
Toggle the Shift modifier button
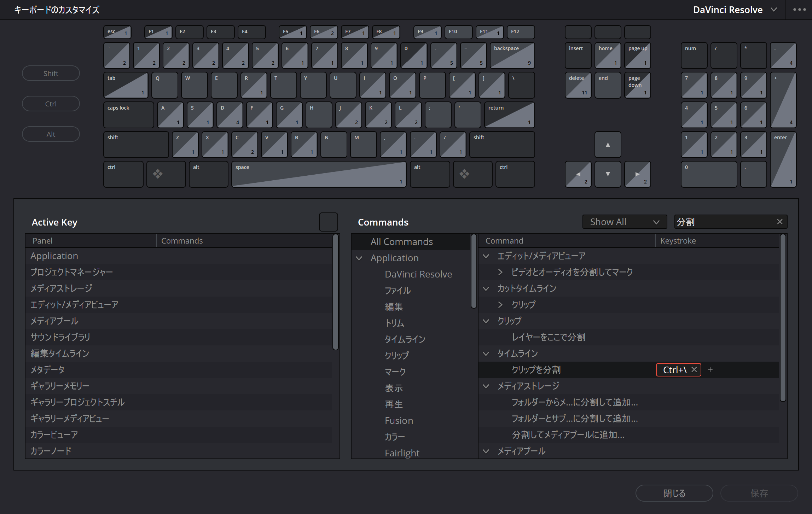51,73
